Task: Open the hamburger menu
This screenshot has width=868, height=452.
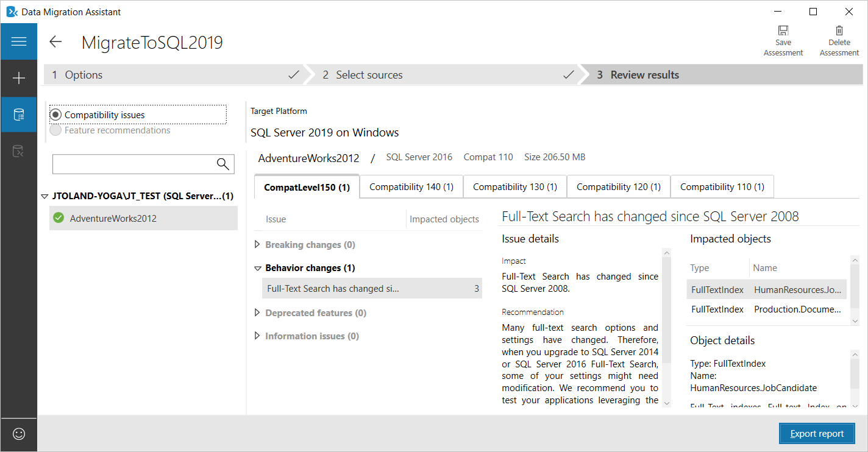Action: [x=19, y=41]
